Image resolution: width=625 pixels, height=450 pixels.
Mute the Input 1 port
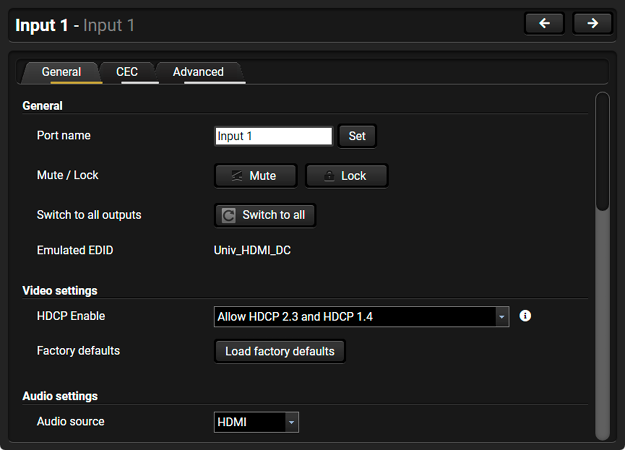pyautogui.click(x=255, y=176)
